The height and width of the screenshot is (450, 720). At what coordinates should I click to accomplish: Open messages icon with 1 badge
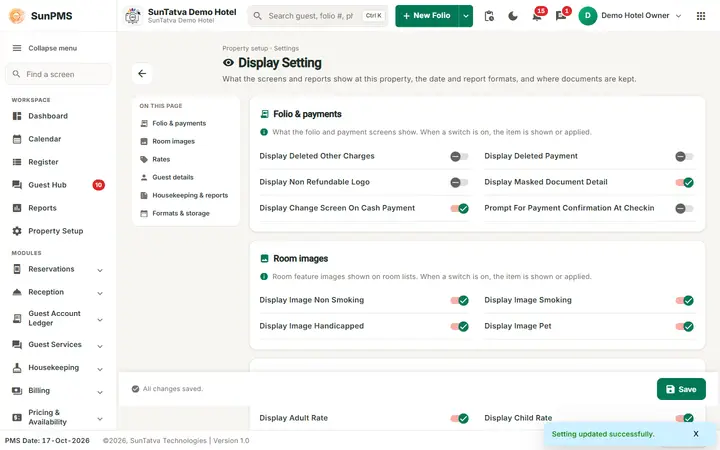pyautogui.click(x=561, y=16)
